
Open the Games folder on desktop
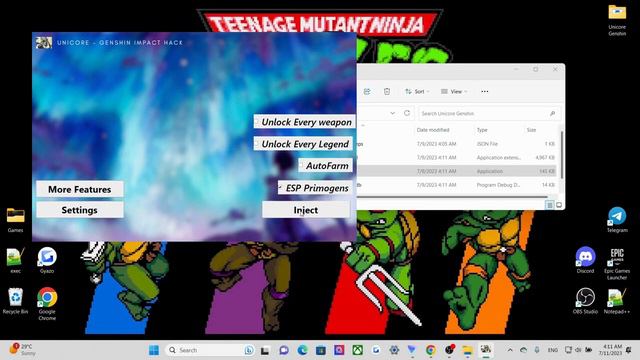(16, 220)
